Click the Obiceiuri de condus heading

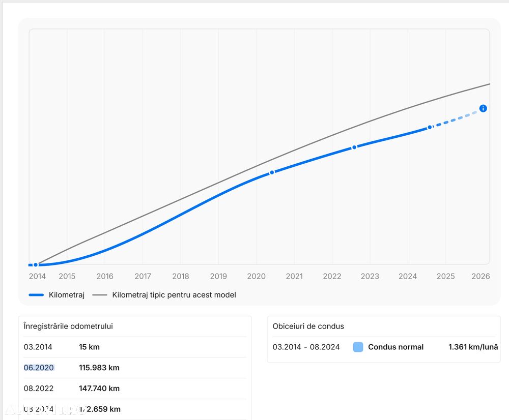pyautogui.click(x=308, y=326)
